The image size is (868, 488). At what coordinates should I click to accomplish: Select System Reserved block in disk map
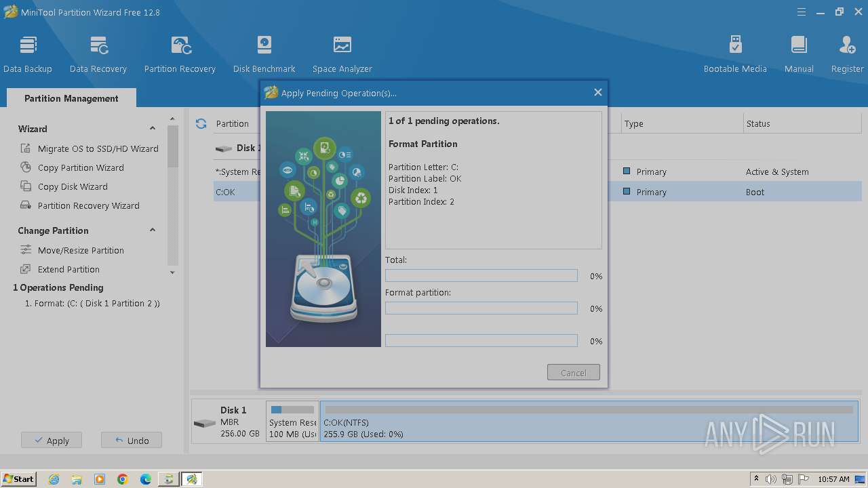pyautogui.click(x=292, y=421)
